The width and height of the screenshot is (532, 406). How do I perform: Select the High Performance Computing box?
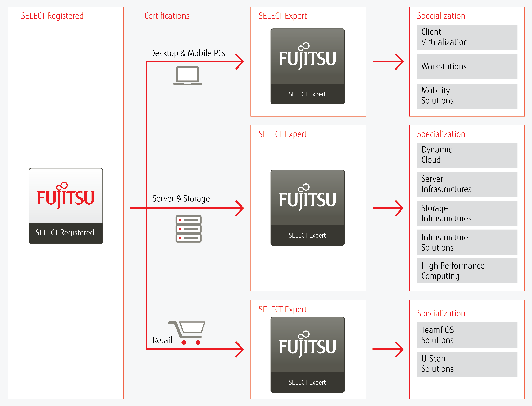click(467, 271)
